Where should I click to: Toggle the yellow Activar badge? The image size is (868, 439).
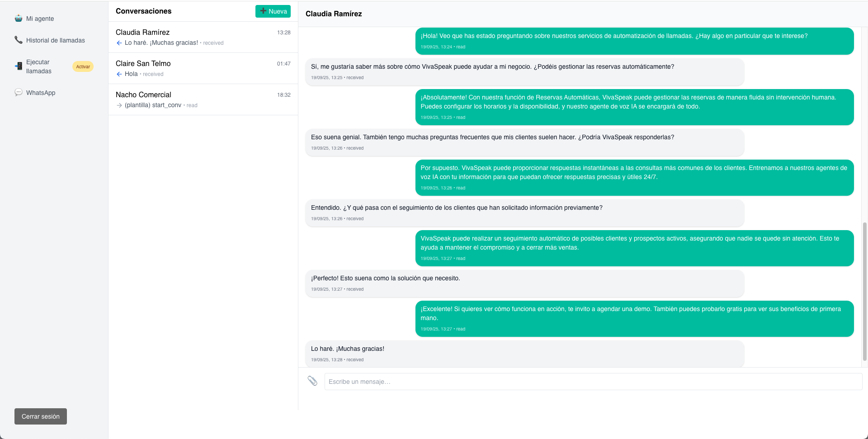tap(83, 66)
